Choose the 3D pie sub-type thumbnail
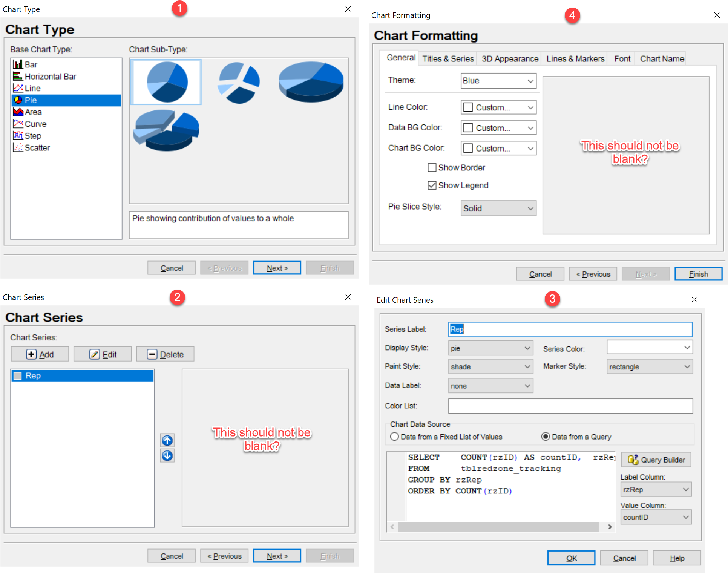 click(311, 81)
